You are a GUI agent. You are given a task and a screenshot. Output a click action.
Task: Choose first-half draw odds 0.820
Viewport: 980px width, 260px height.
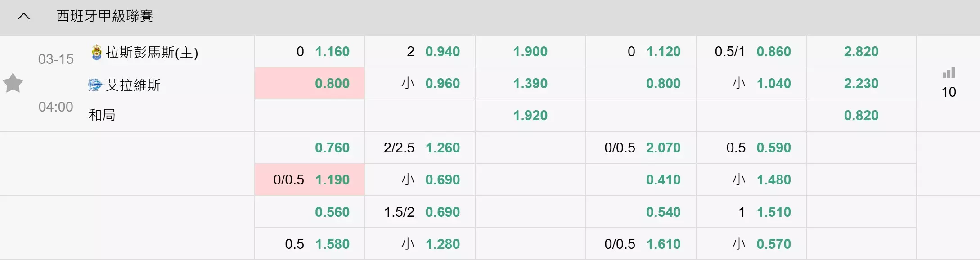tap(861, 115)
